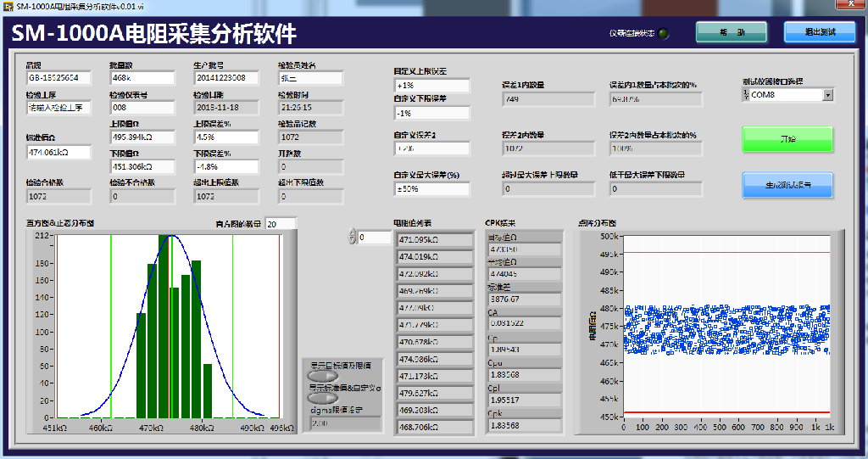
Task: Click the custom max error field ±50%
Action: pos(431,189)
